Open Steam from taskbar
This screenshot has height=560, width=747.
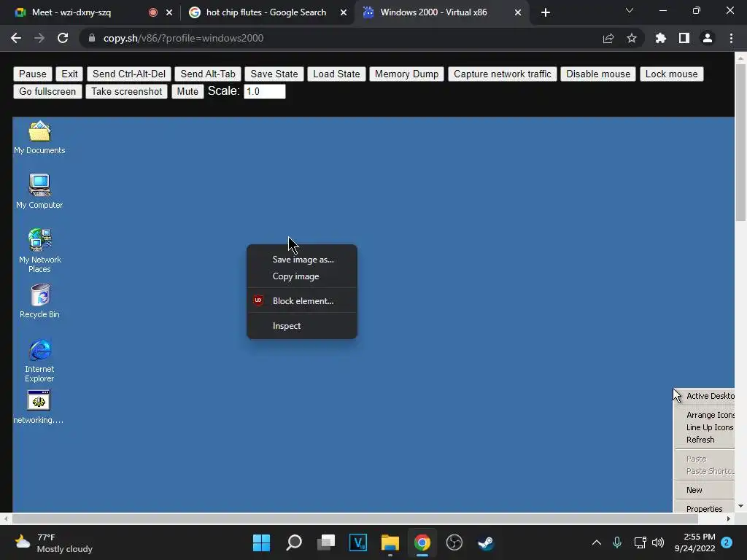487,542
